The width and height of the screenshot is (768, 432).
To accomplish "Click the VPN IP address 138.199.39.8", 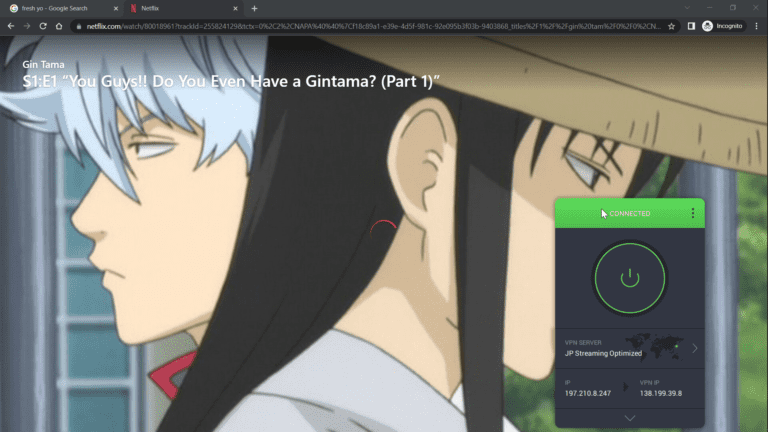I will [662, 394].
